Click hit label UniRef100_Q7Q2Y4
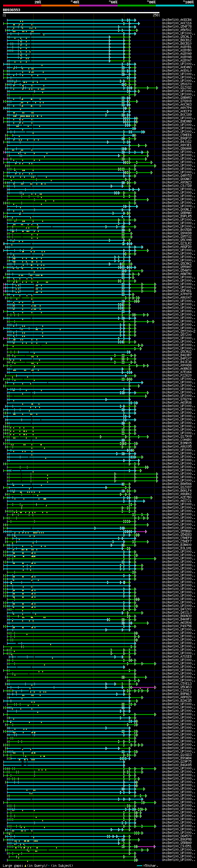This screenshot has height=868, width=197. click(x=177, y=400)
